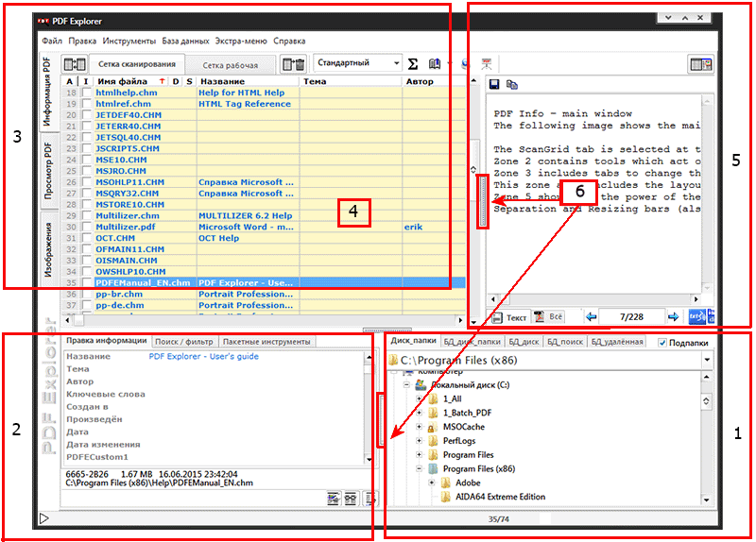Click the floppy disk save icon

click(x=494, y=85)
